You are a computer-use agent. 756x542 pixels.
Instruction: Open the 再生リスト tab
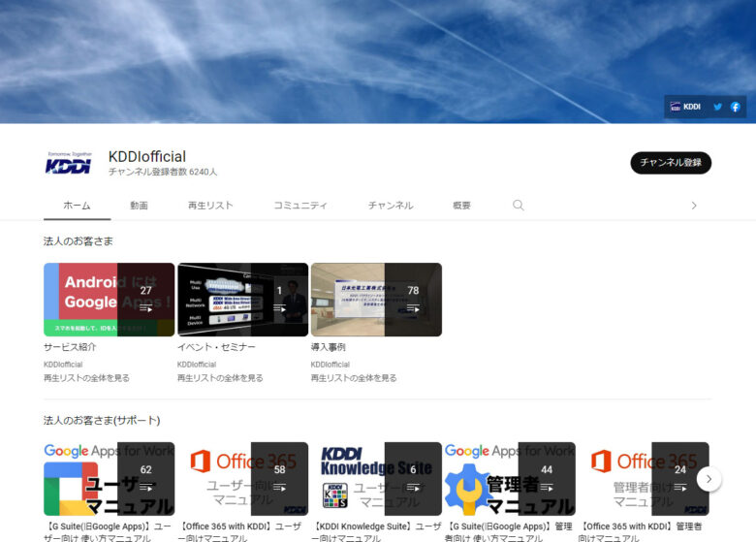click(210, 206)
